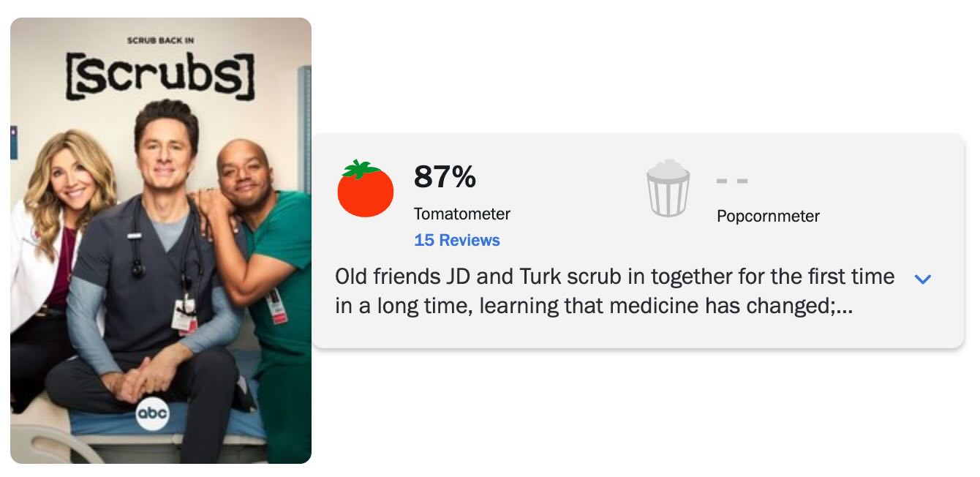
Task: Open the 15 Reviews link
Action: tap(456, 240)
